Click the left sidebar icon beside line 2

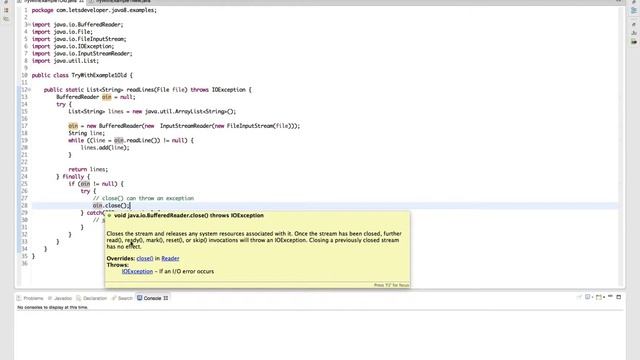(x=6, y=18)
